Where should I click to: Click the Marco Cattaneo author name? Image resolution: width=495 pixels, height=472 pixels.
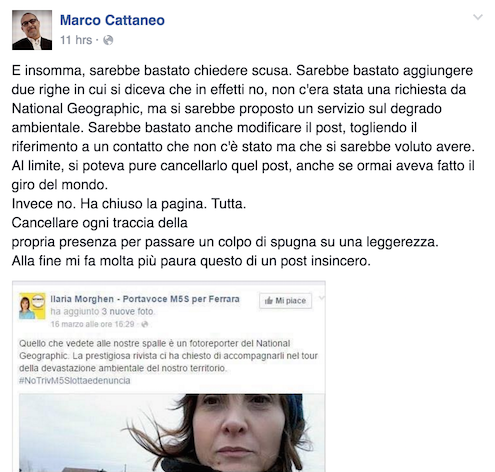click(112, 20)
